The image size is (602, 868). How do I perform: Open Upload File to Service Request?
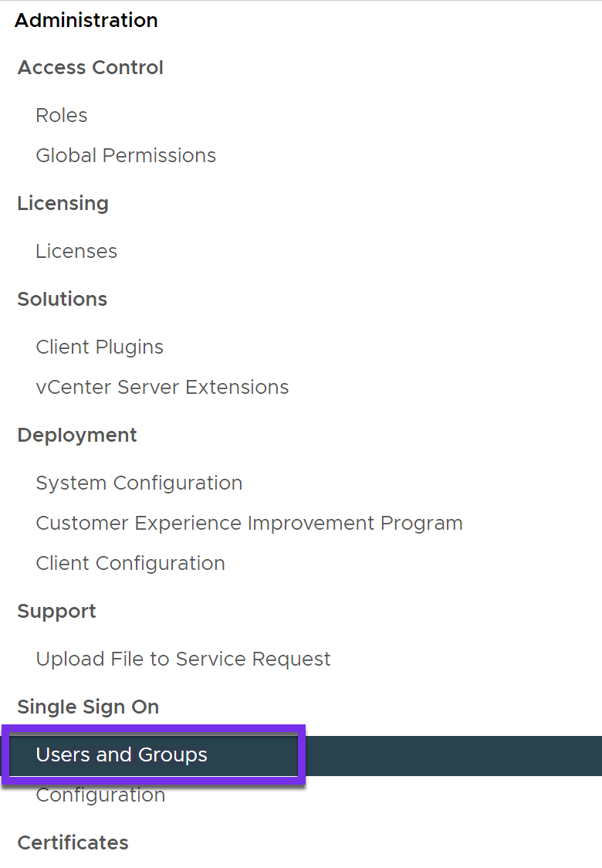(183, 659)
